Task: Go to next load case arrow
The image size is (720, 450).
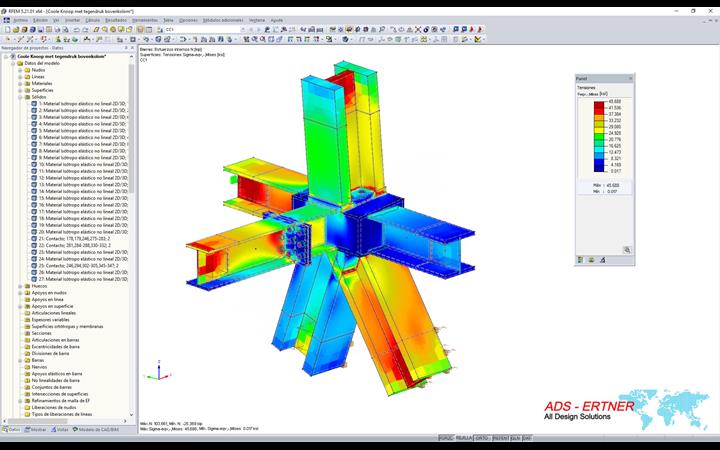Action: 259,29
